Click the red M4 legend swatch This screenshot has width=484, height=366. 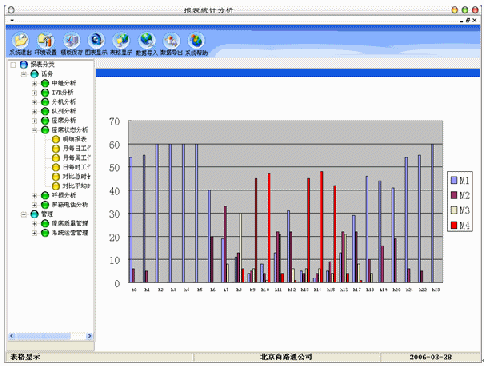point(454,225)
